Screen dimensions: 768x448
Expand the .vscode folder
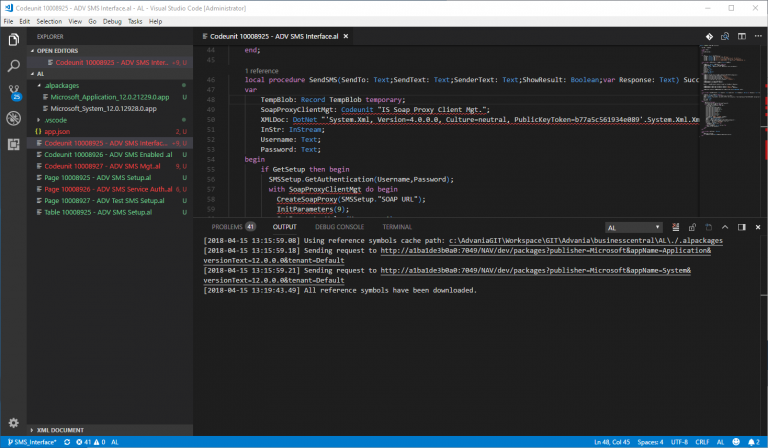pyautogui.click(x=56, y=120)
